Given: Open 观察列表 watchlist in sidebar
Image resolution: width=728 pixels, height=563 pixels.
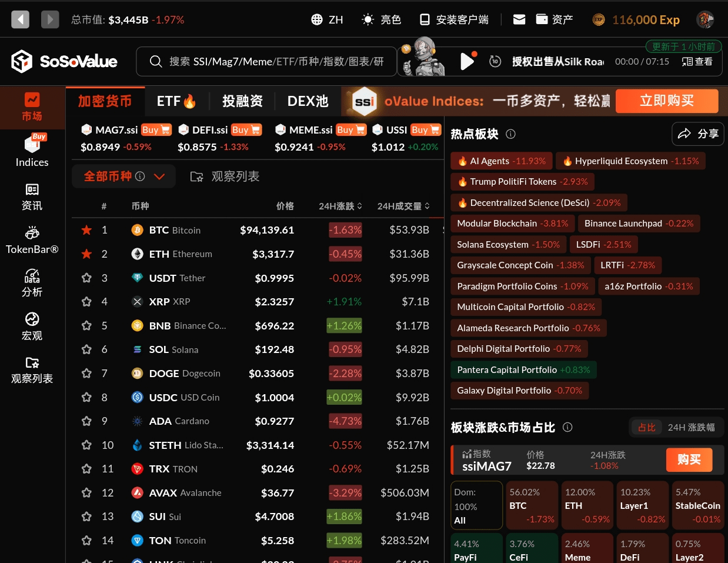Looking at the screenshot, I should pos(32,371).
